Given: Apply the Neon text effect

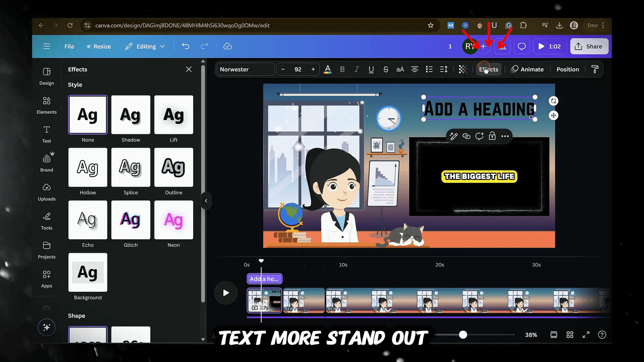Looking at the screenshot, I should coord(173,220).
